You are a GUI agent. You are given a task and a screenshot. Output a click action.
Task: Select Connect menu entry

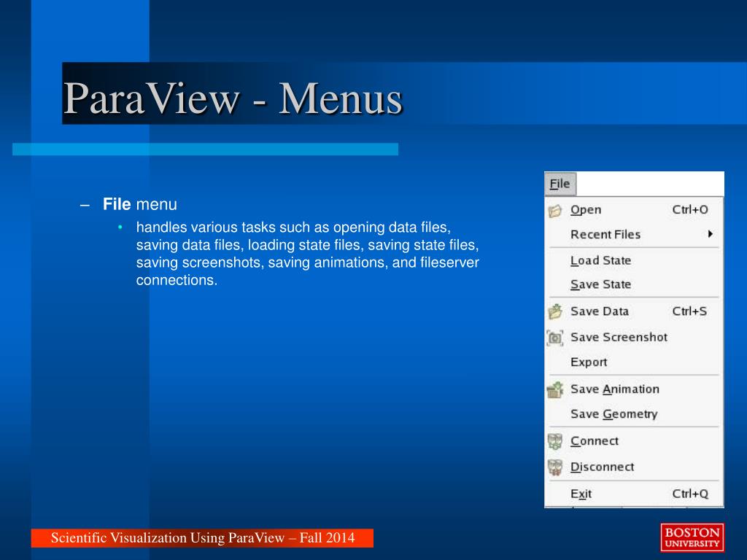(x=634, y=441)
